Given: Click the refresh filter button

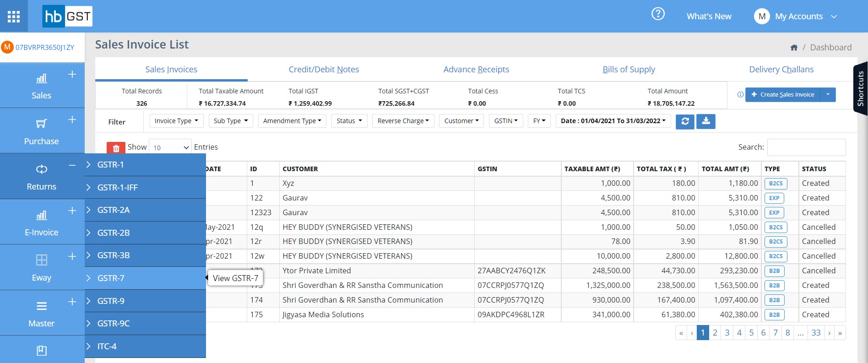Looking at the screenshot, I should pos(685,121).
